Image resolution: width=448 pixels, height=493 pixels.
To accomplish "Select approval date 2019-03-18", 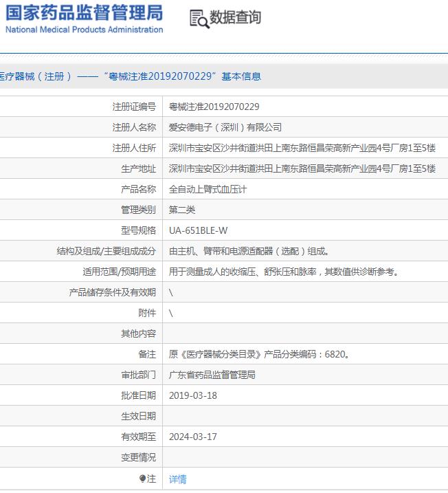I will click(x=193, y=395).
